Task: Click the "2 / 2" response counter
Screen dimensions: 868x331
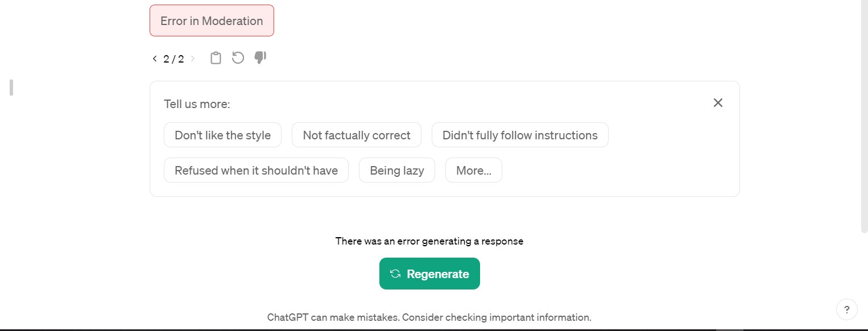Action: click(x=173, y=58)
